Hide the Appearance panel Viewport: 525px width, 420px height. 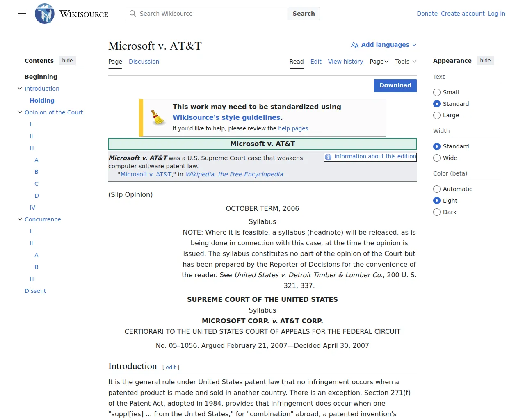click(485, 61)
